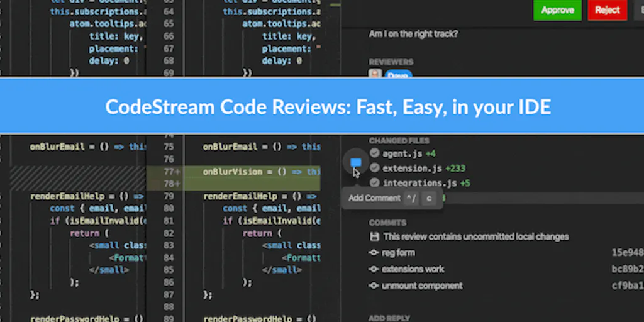The height and width of the screenshot is (322, 644).
Task: Click the green Approve button
Action: point(557,10)
